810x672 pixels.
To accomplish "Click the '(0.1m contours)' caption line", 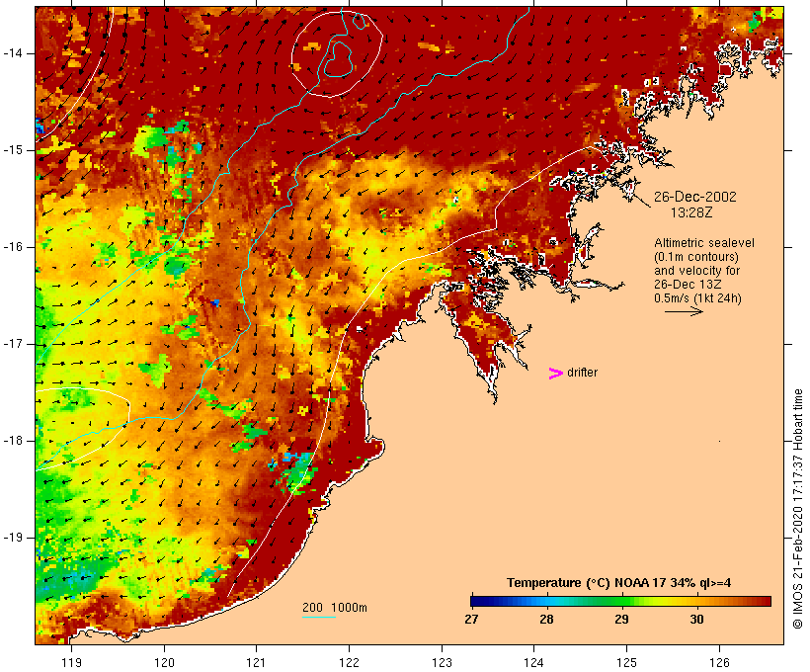I will 695,257.
